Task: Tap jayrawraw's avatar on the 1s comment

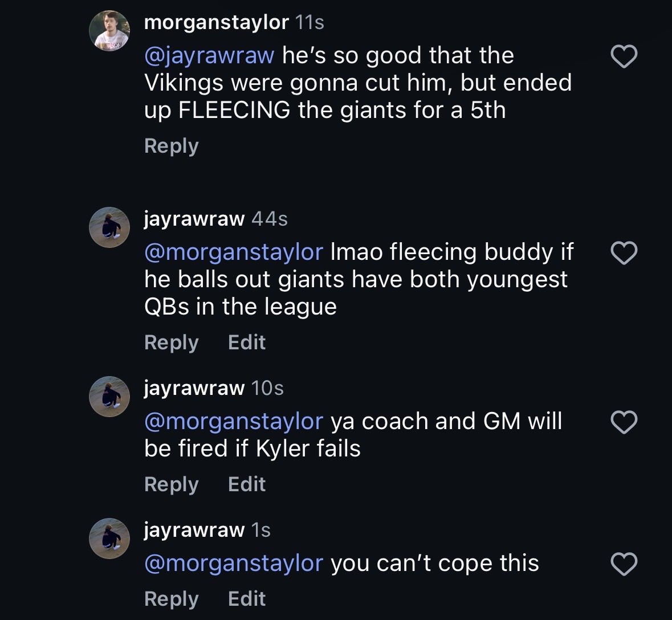Action: coord(109,538)
